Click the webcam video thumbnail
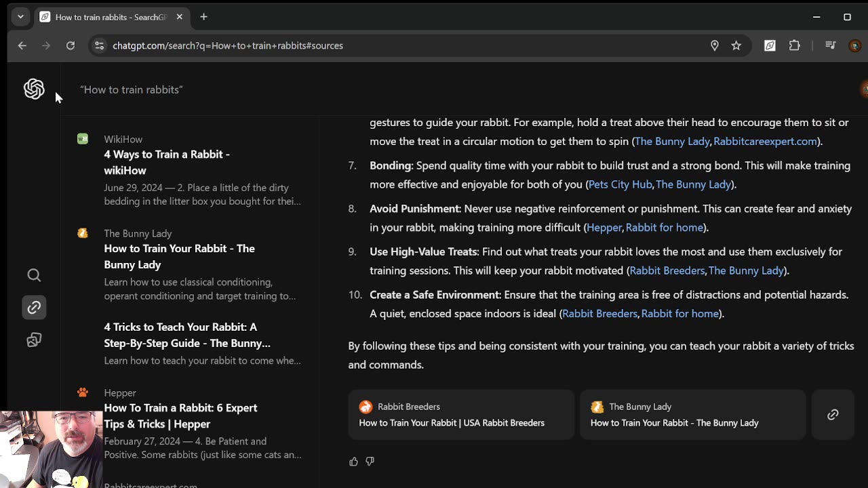The image size is (868, 488). click(x=51, y=449)
